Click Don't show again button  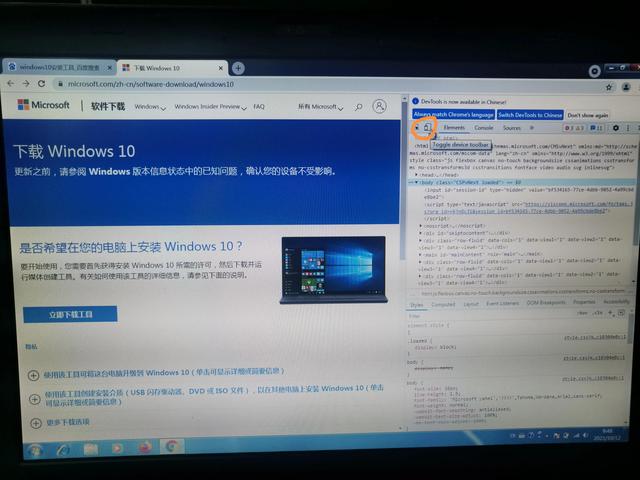[x=588, y=116]
